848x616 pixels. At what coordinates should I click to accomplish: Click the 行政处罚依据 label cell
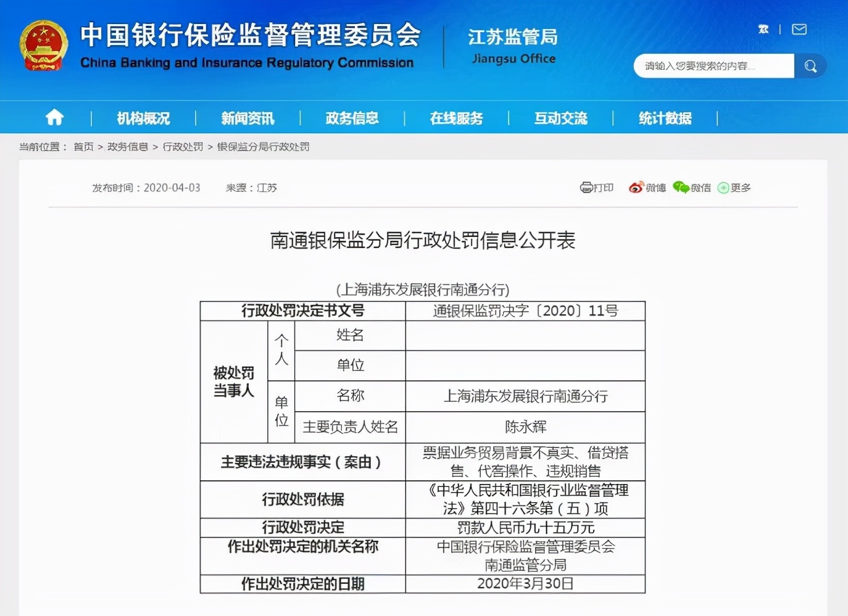click(x=302, y=499)
